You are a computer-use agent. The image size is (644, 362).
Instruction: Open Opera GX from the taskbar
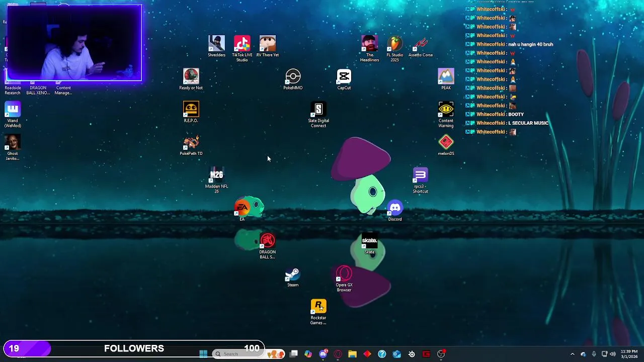pos(338,354)
